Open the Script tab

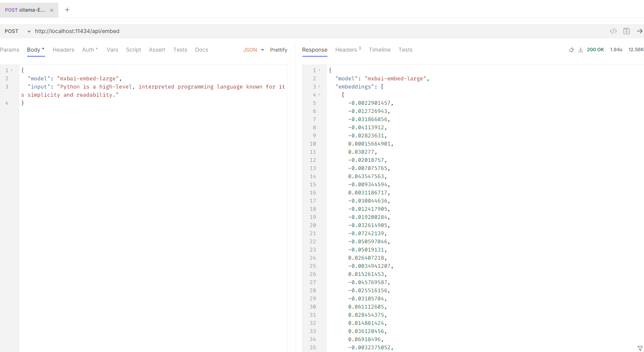tap(133, 50)
